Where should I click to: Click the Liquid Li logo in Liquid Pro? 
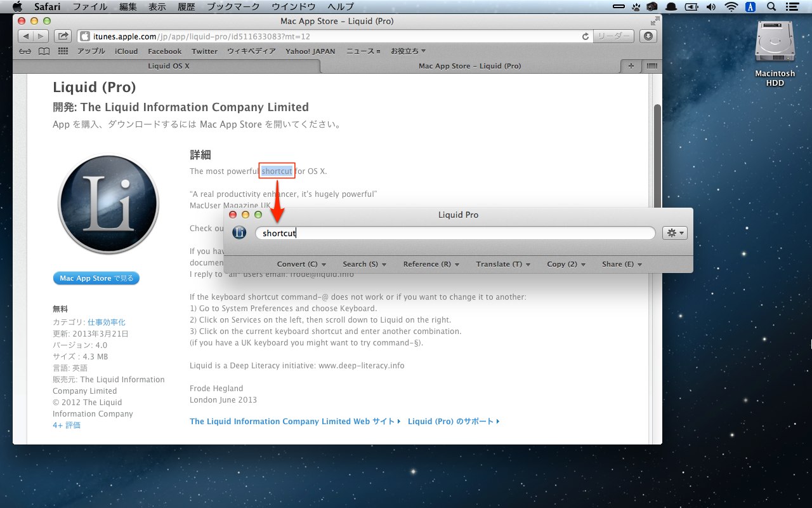click(239, 233)
